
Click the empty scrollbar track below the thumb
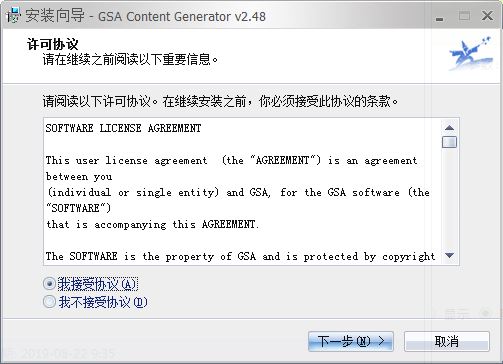[x=449, y=199]
